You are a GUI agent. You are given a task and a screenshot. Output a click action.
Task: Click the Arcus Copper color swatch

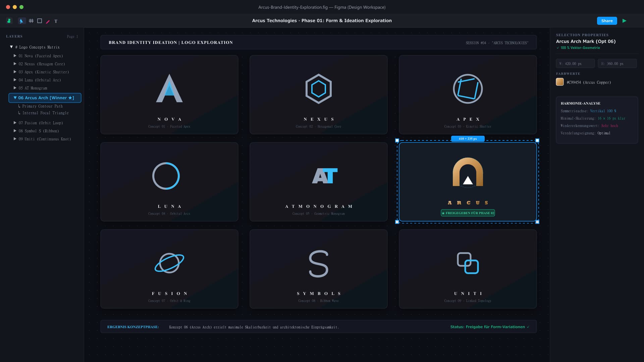point(560,82)
